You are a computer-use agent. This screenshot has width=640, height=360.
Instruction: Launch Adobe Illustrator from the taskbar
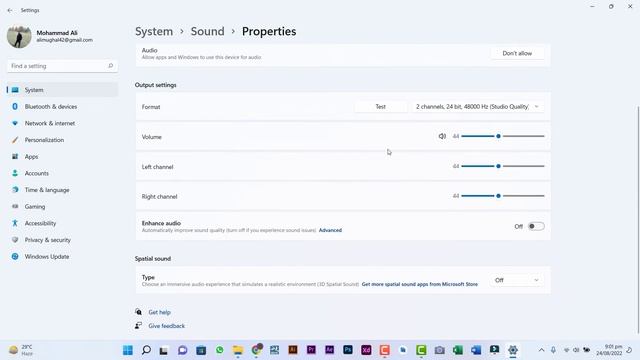coord(293,350)
